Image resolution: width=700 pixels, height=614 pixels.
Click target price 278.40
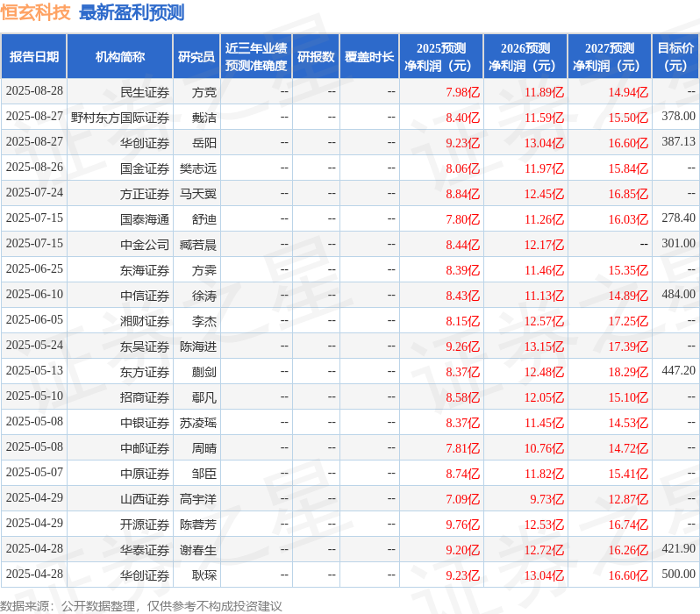point(679,218)
